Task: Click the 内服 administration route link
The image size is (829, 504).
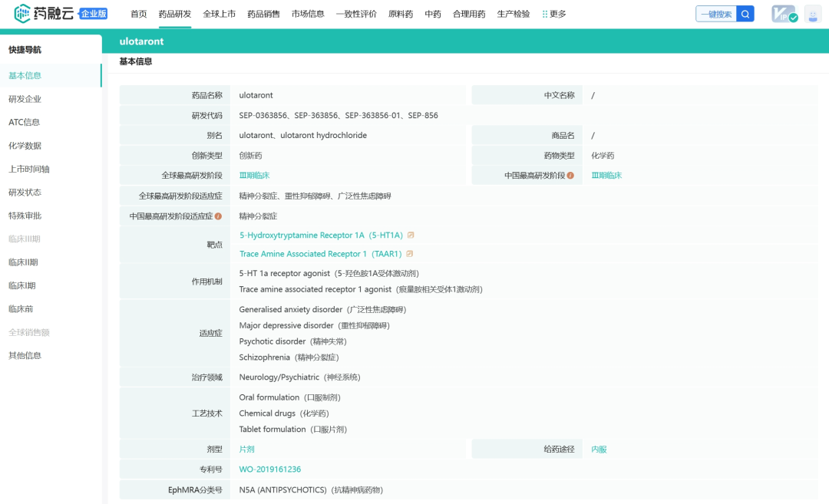Action: click(x=599, y=450)
